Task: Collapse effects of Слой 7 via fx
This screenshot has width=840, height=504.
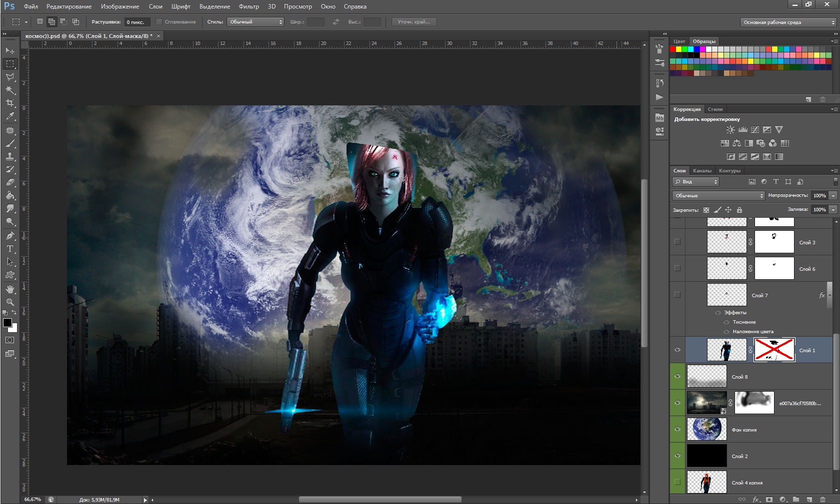Action: [x=822, y=295]
